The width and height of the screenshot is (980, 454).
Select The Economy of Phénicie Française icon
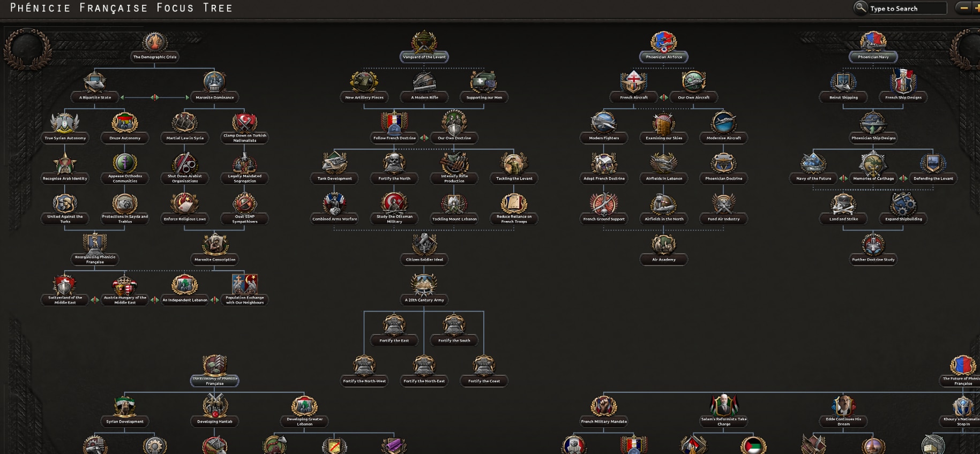click(x=215, y=365)
